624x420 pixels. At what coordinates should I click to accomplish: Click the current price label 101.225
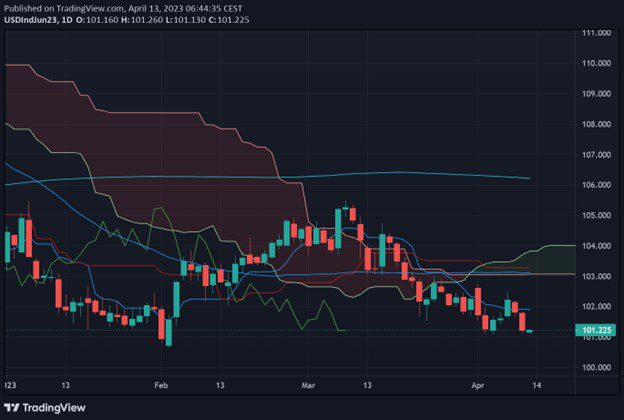tap(596, 330)
